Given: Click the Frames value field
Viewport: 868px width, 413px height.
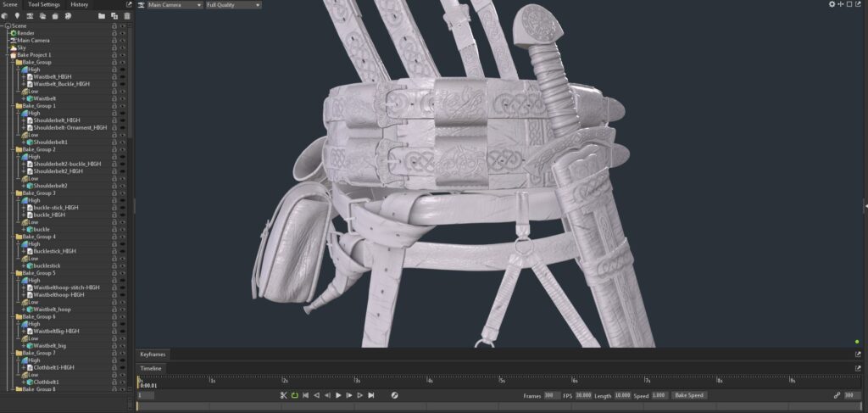Looking at the screenshot, I should coord(553,395).
